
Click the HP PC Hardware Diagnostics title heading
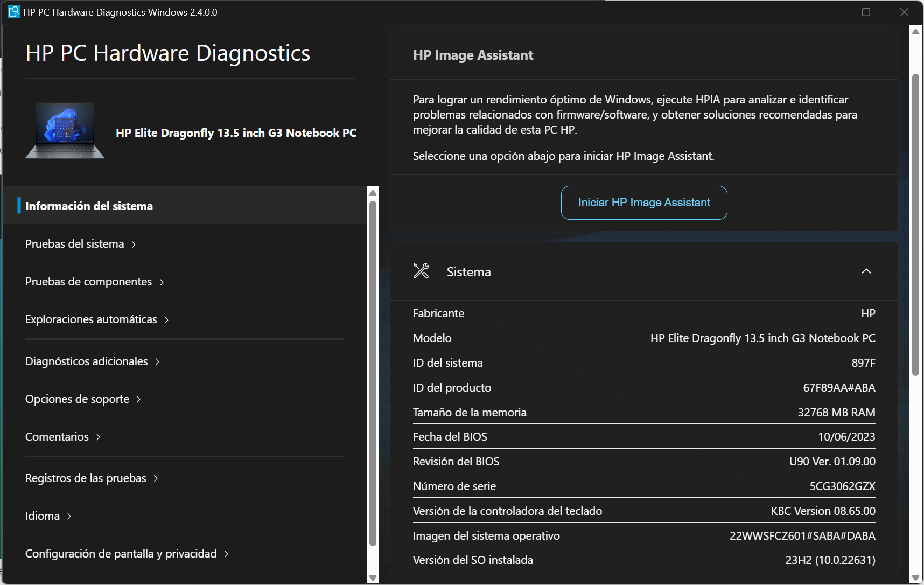point(168,53)
